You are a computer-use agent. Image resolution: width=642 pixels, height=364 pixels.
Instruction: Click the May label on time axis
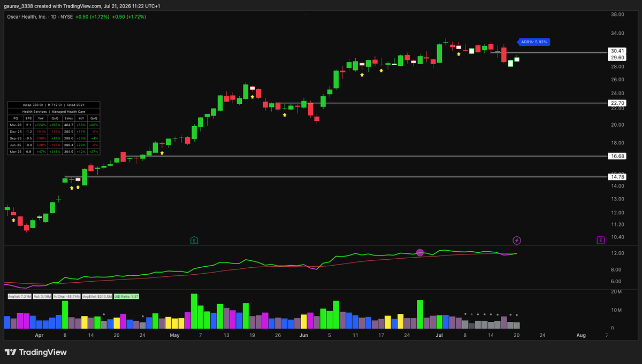pyautogui.click(x=174, y=336)
